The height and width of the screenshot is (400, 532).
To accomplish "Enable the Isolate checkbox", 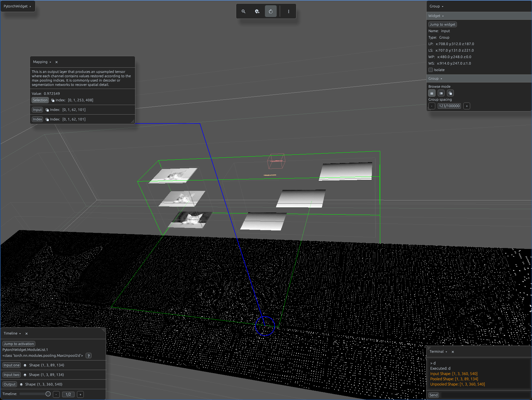I will [431, 70].
